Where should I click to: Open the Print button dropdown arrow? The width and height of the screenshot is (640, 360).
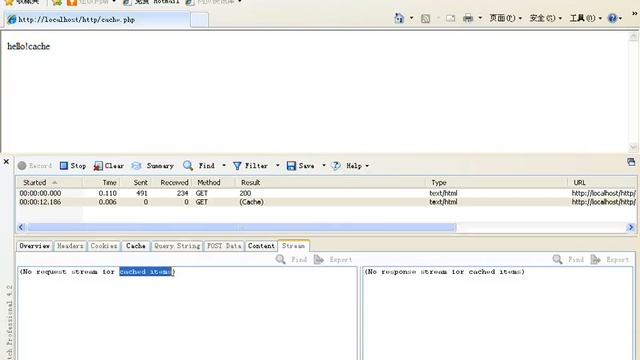pyautogui.click(x=480, y=18)
